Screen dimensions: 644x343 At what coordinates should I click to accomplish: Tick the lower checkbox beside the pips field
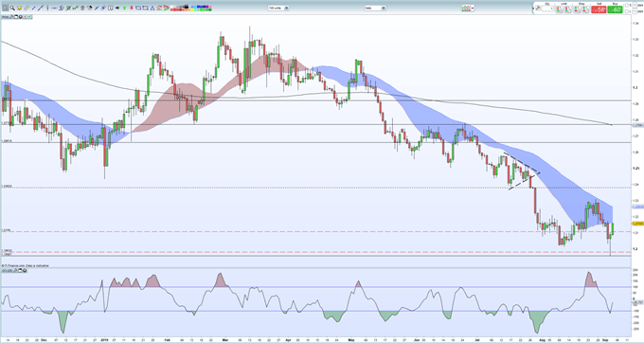click(627, 11)
